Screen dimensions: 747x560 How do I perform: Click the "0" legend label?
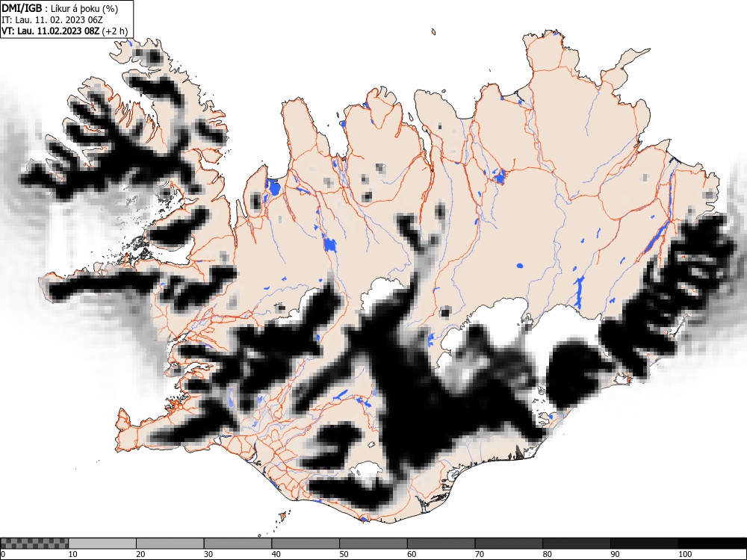(3, 554)
